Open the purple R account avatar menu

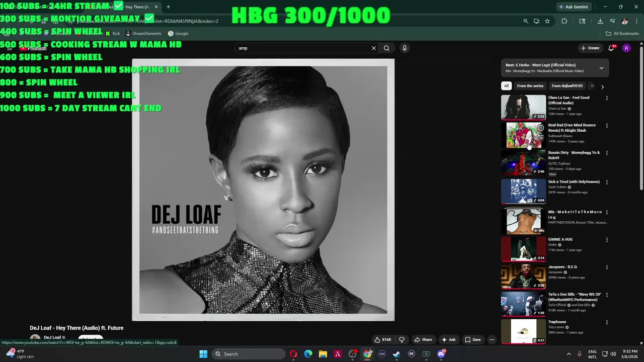tap(626, 48)
